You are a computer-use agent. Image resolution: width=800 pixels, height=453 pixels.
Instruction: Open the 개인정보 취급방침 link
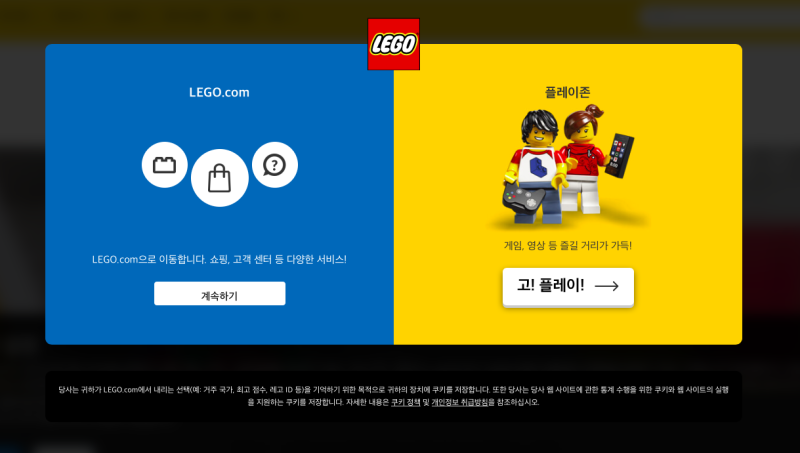460,402
